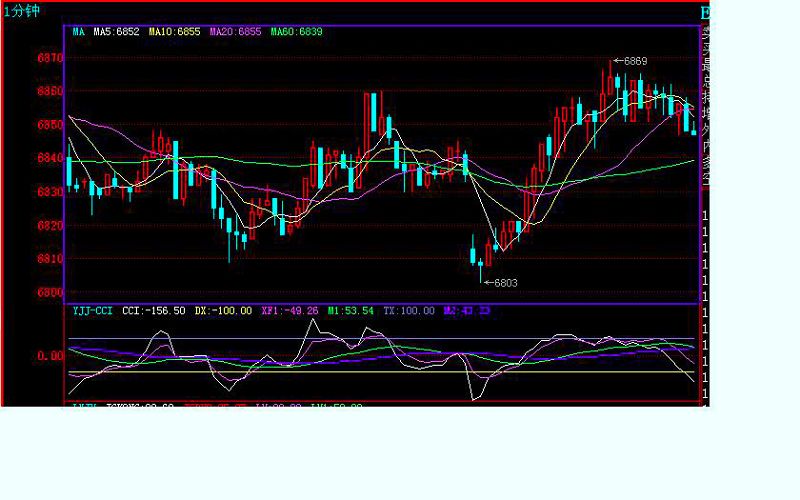Click the 6870 price axis label
The width and height of the screenshot is (800, 500).
(50, 58)
